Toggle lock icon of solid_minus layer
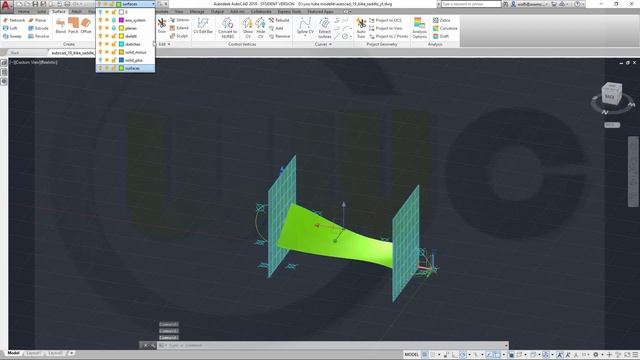This screenshot has width=640, height=360. (114, 52)
